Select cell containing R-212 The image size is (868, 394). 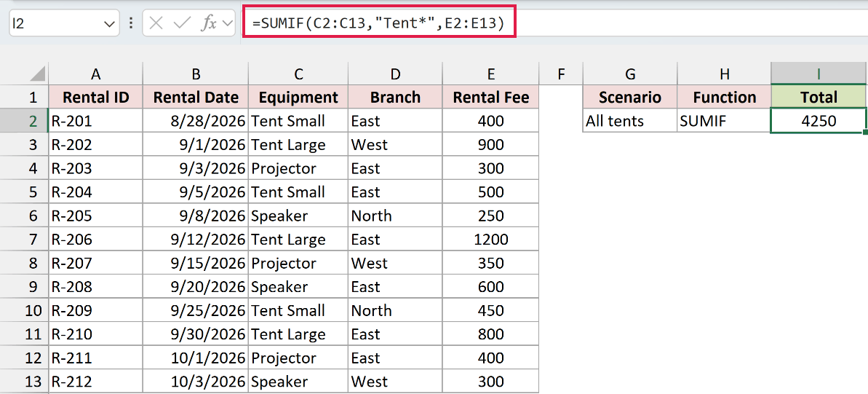coord(95,381)
